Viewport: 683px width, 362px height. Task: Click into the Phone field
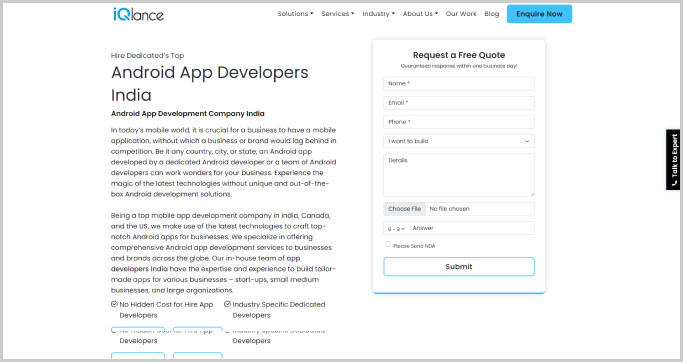[x=459, y=122]
